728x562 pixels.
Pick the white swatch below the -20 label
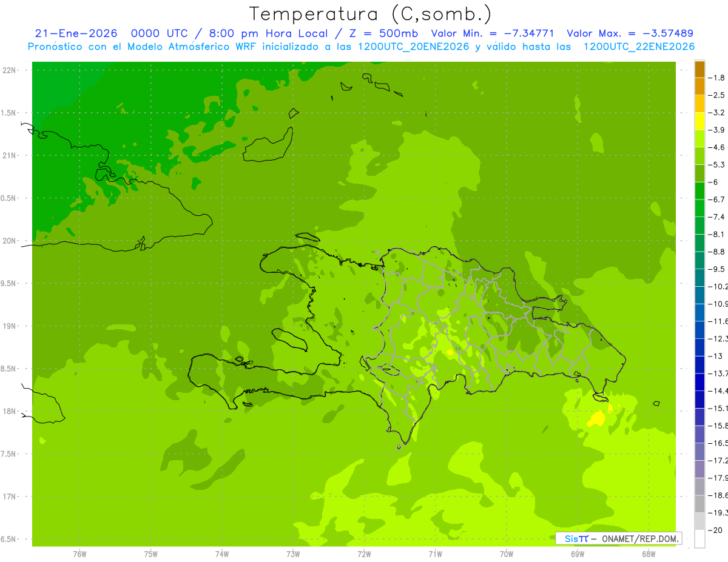click(699, 538)
